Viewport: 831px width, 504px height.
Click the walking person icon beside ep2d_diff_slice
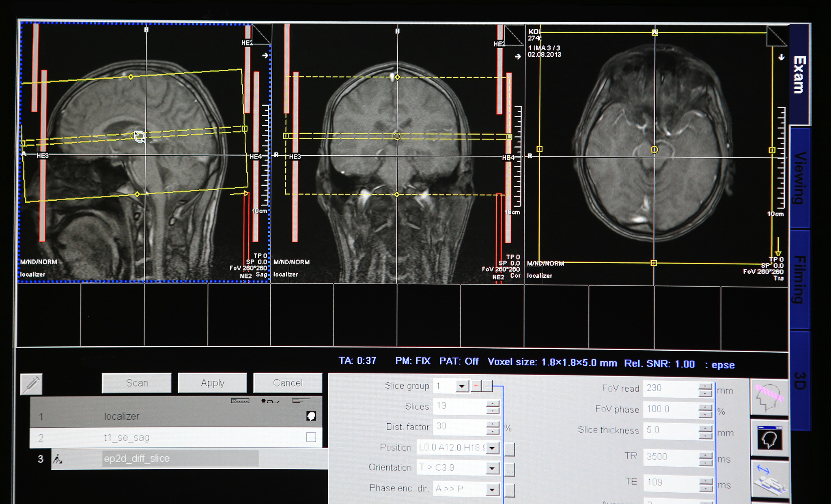click(x=58, y=459)
